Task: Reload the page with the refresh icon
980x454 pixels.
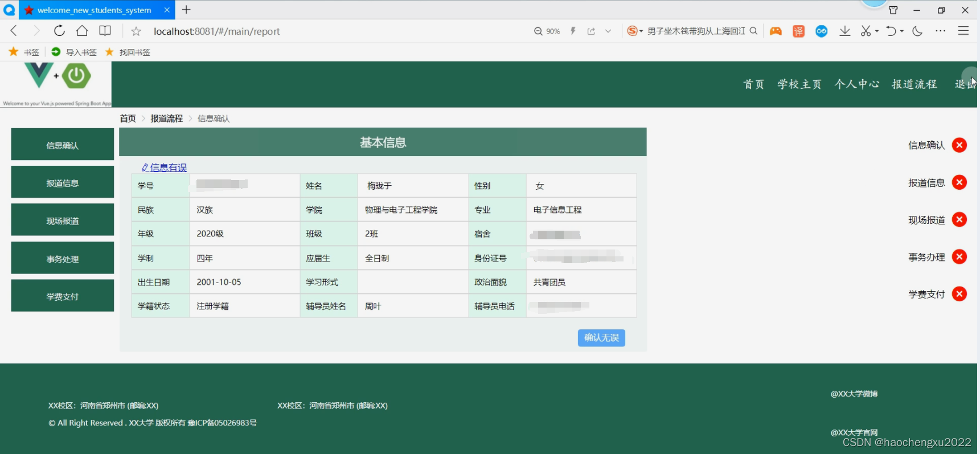Action: click(59, 31)
